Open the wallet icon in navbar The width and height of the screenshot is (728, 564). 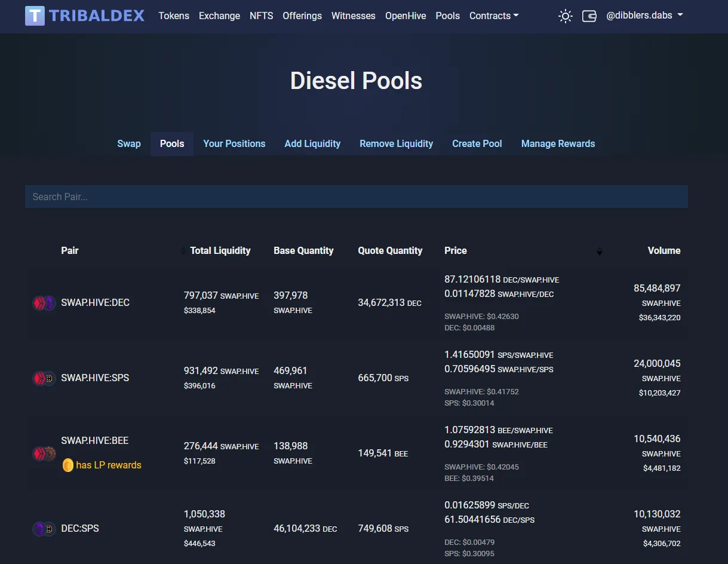589,16
